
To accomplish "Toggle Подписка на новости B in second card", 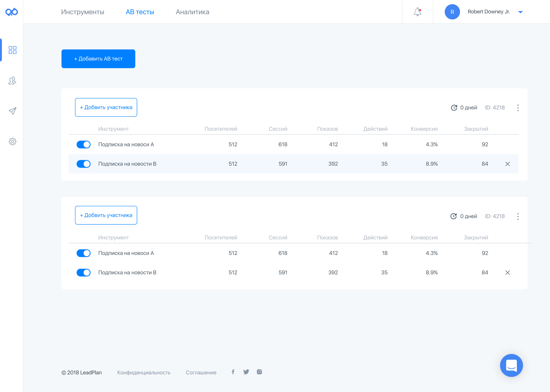I will click(83, 272).
